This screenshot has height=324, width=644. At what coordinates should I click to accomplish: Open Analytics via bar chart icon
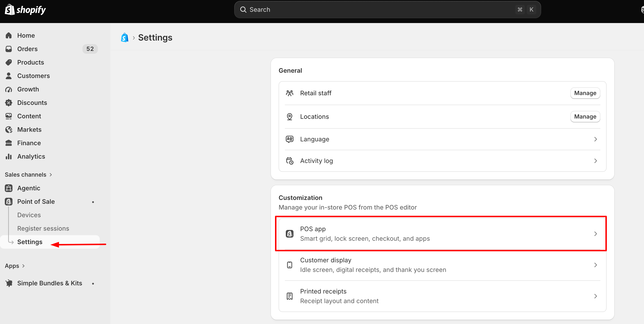point(9,156)
